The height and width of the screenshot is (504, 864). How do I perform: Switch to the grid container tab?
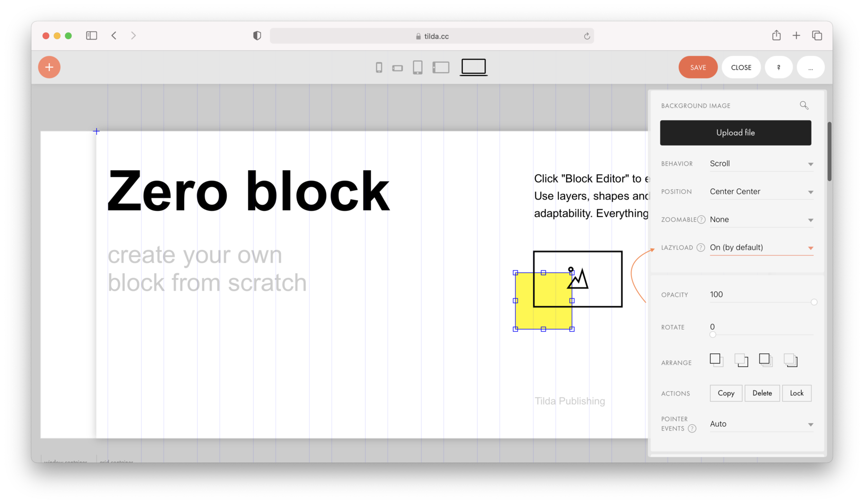(116, 461)
